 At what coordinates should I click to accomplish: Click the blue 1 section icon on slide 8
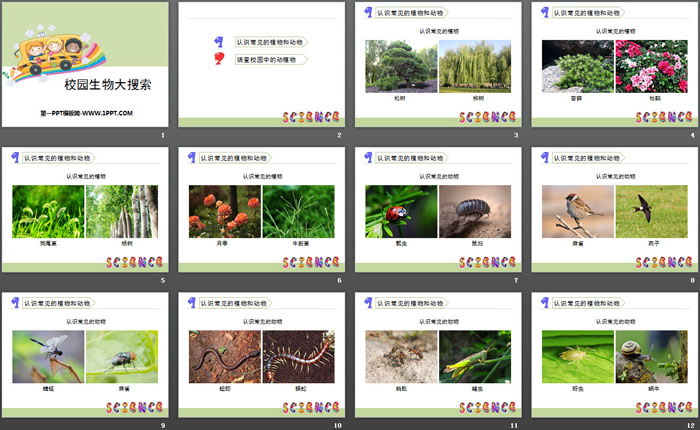(545, 157)
